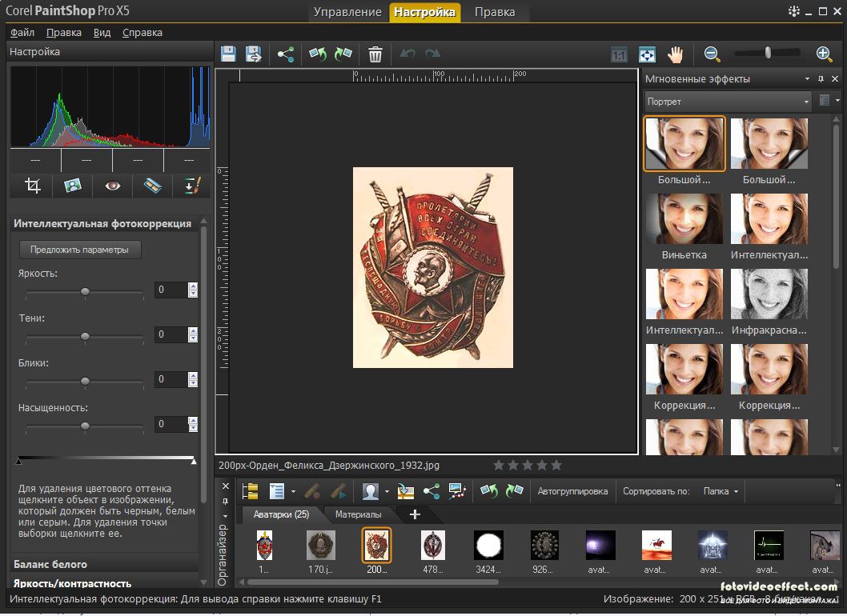847x616 pixels.
Task: Rotate left via organizer toolbar icon
Action: pyautogui.click(x=489, y=491)
